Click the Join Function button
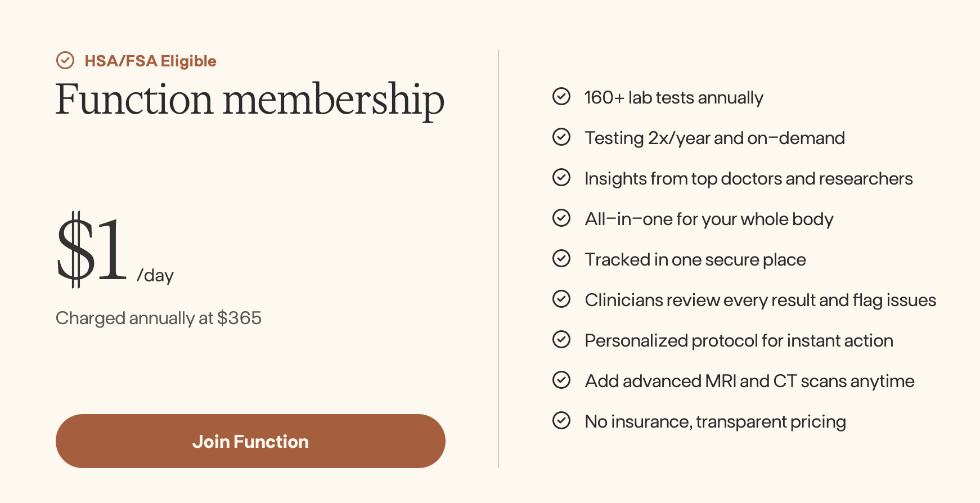This screenshot has width=980, height=503. [x=250, y=441]
